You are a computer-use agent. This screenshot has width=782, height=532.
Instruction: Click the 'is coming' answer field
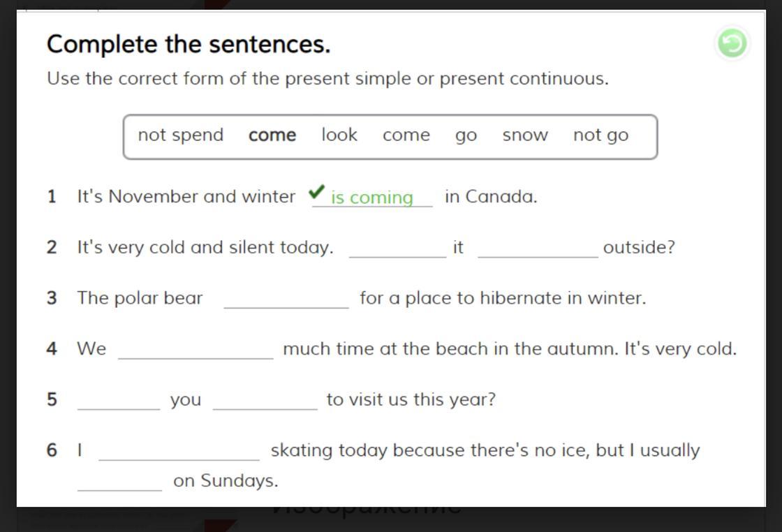372,198
